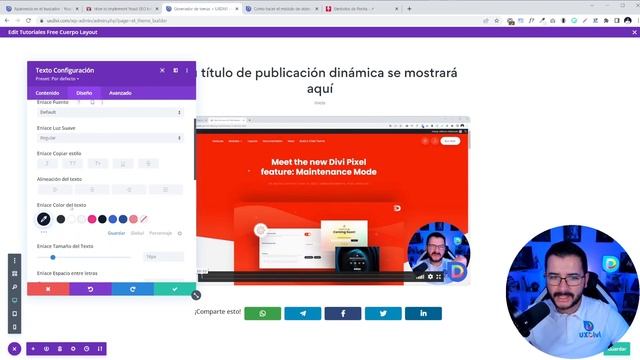This screenshot has height=360, width=640.
Task: Switch to phone preview mode
Action: coord(15,327)
